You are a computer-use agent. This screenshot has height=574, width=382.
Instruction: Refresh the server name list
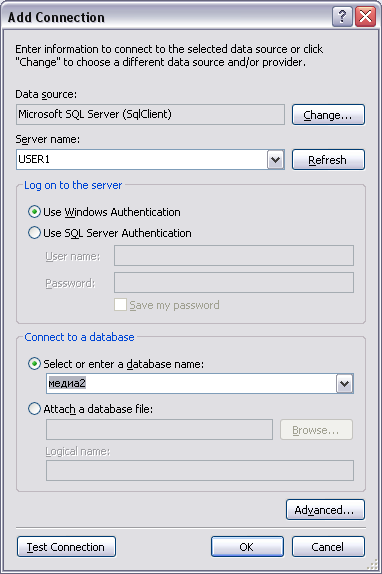tap(328, 160)
